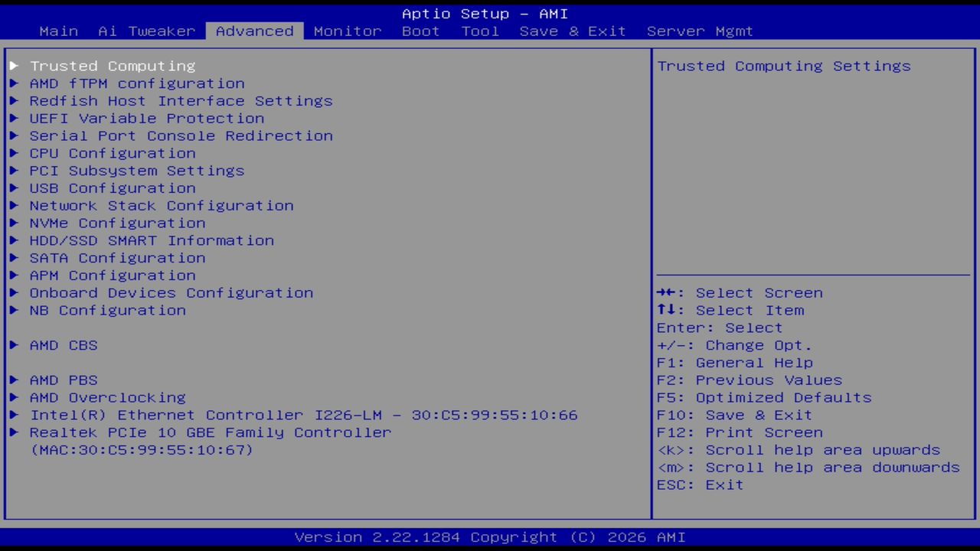Image resolution: width=980 pixels, height=551 pixels.
Task: Open NB Configuration submenu
Action: click(x=108, y=311)
